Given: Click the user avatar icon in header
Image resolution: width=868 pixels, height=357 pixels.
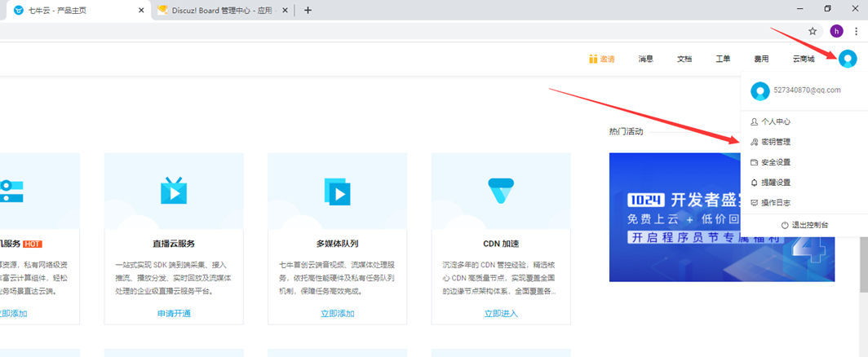Looking at the screenshot, I should [x=847, y=59].
